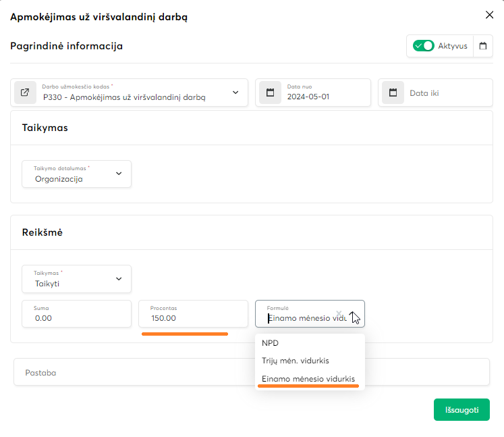Toggle the Aktyvus switch
The width and height of the screenshot is (504, 437).
(x=424, y=46)
